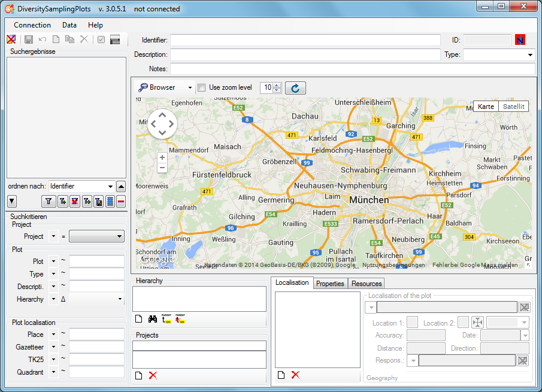Click the database connection icon with red cross

pos(11,39)
